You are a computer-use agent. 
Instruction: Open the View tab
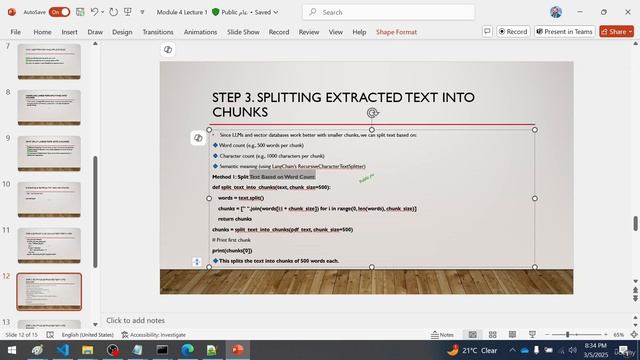pos(336,32)
